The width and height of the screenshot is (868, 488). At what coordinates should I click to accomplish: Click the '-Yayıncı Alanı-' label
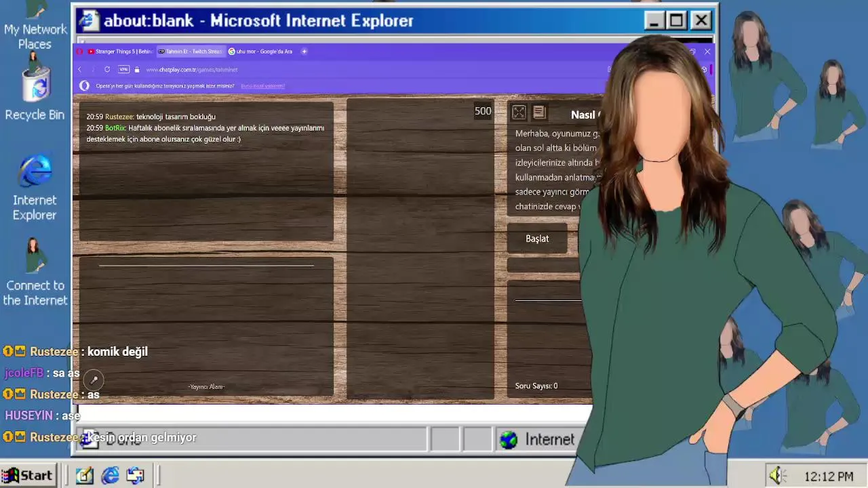click(206, 387)
